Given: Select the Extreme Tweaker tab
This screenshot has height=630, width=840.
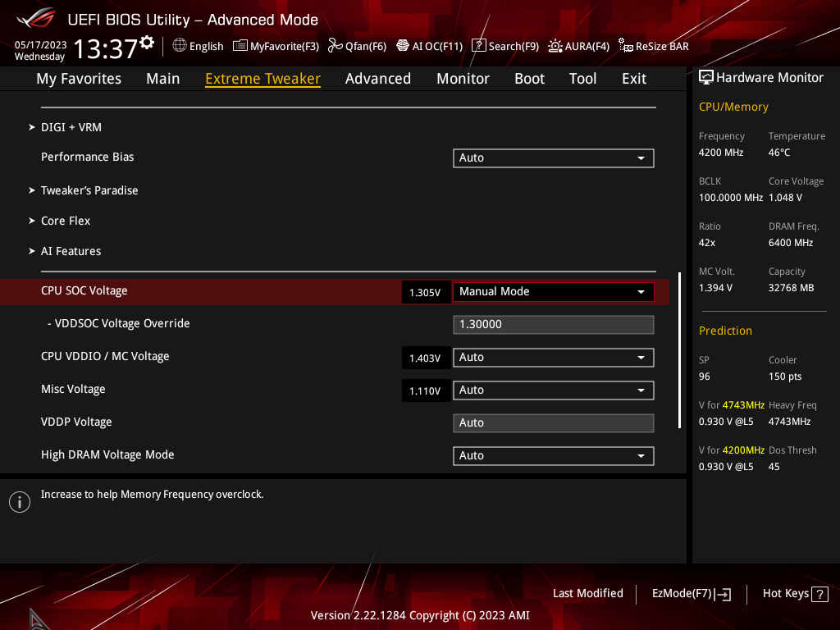Looking at the screenshot, I should [263, 79].
